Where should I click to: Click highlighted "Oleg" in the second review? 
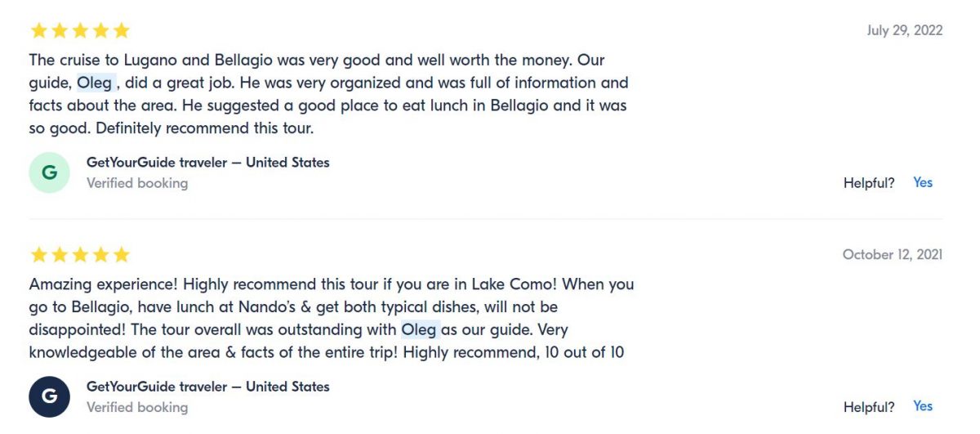[419, 330]
